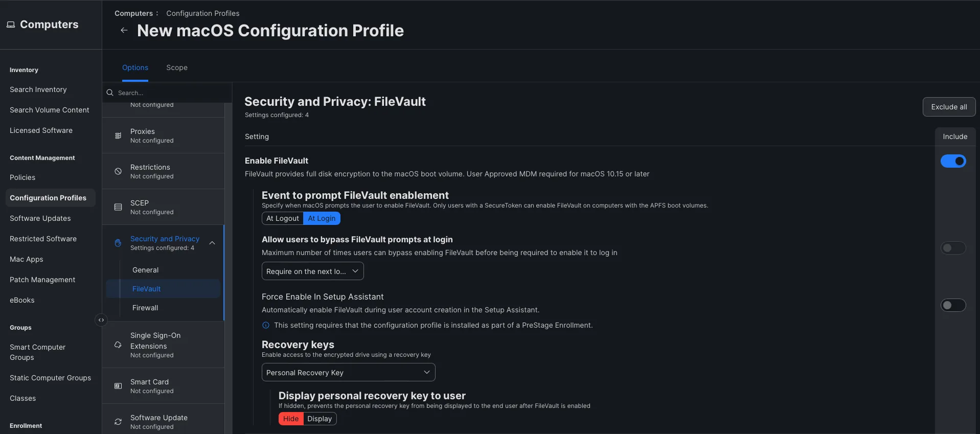The width and height of the screenshot is (980, 434).
Task: Open the Require on the next login dropdown
Action: [x=312, y=271]
